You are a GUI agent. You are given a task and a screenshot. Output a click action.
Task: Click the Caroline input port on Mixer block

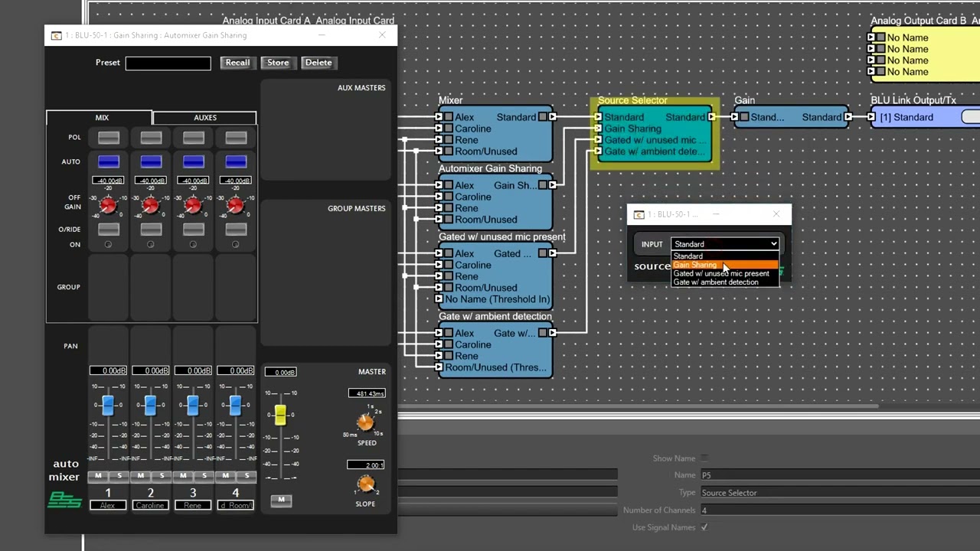pos(439,129)
